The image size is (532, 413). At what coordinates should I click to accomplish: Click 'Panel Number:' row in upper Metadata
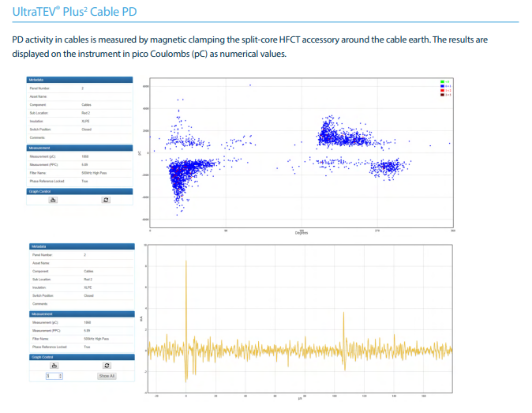pyautogui.click(x=80, y=88)
